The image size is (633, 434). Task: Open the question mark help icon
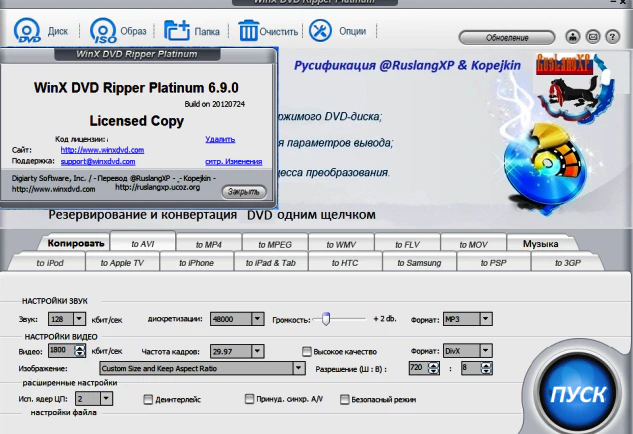[612, 37]
